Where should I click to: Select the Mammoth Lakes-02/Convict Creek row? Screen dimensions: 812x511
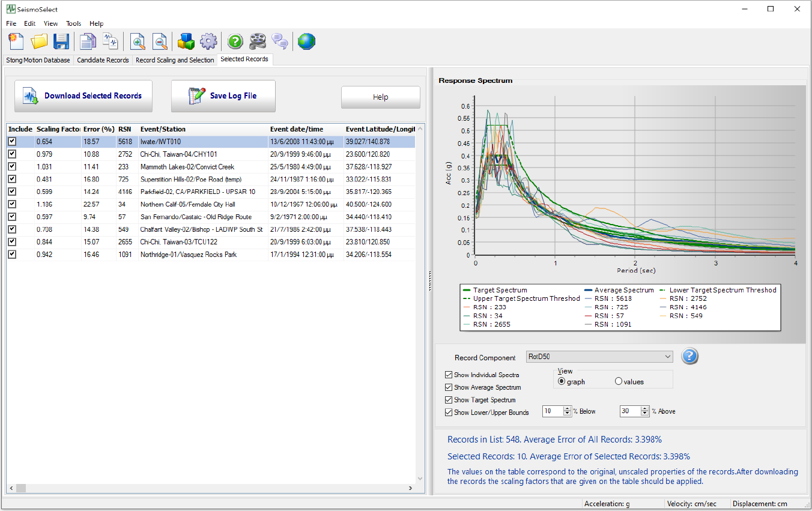coord(211,167)
